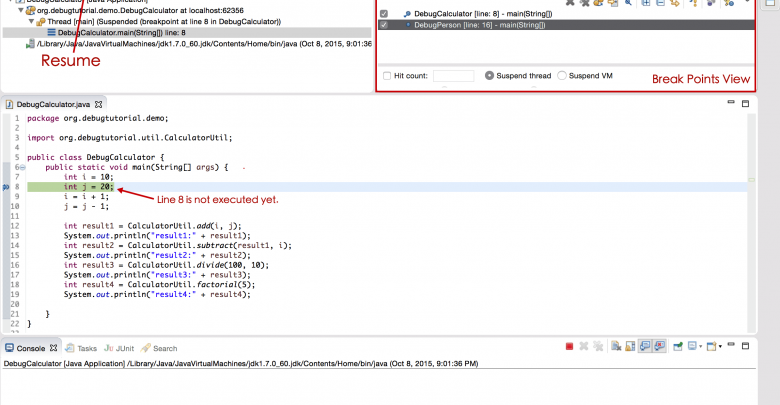The width and height of the screenshot is (780, 405).
Task: Select the DebugPerson [line: 16] breakpoint row
Action: click(566, 25)
